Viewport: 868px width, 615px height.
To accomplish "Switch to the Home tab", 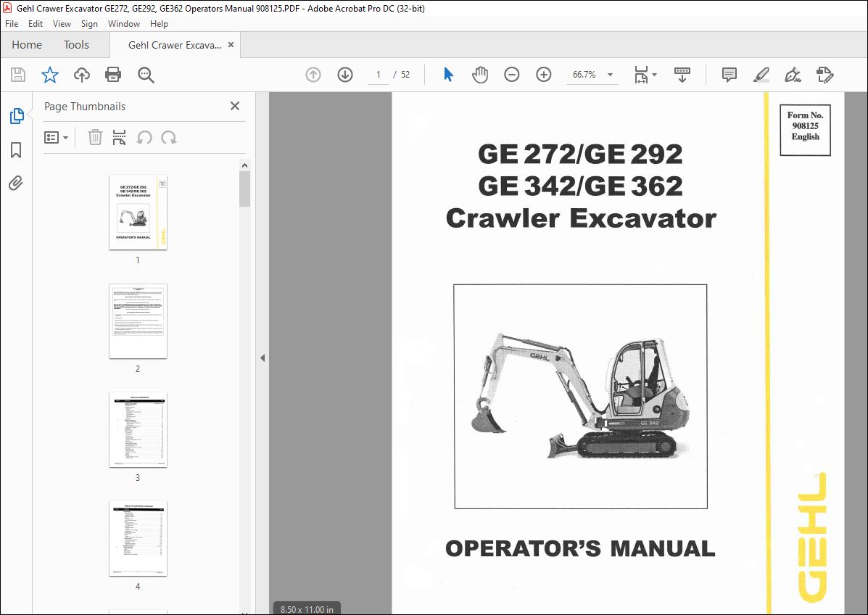I will [x=27, y=45].
